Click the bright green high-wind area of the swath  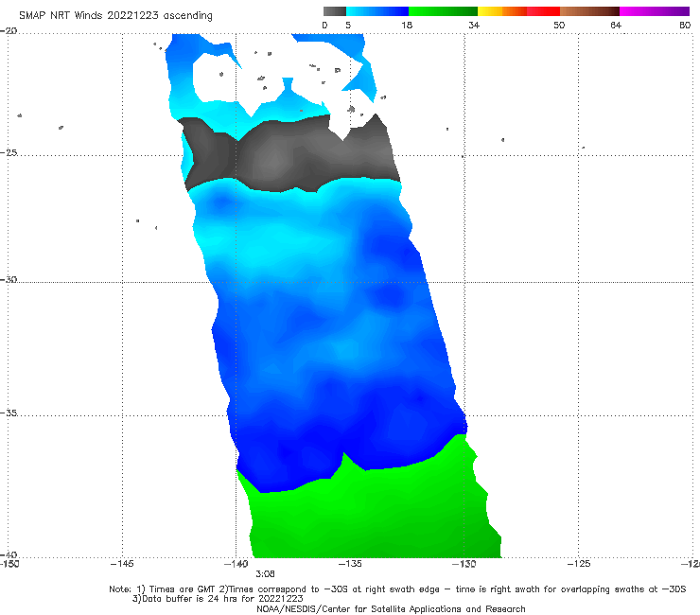pyautogui.click(x=371, y=514)
